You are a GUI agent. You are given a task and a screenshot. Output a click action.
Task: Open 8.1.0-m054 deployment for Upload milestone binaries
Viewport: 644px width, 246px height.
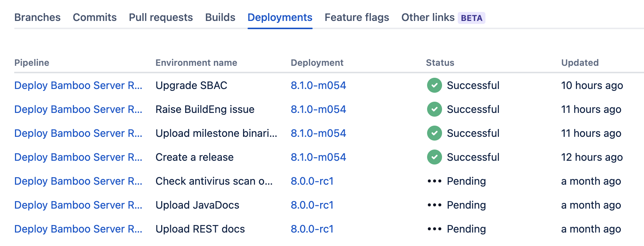(x=319, y=133)
